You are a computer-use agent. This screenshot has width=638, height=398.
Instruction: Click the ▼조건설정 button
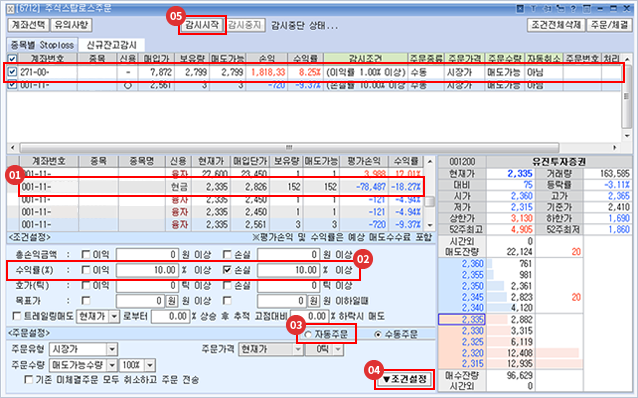click(405, 379)
